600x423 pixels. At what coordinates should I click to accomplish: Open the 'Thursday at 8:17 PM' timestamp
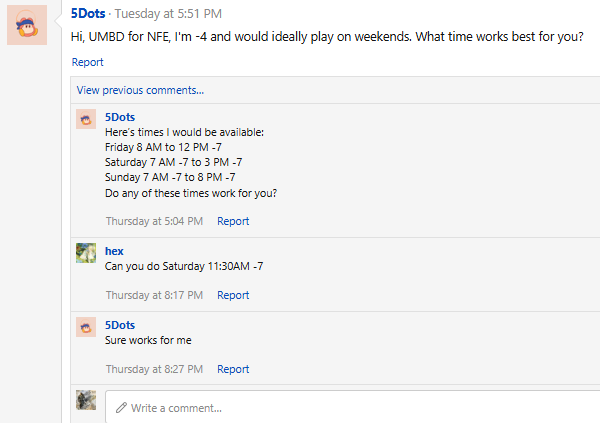coord(154,295)
